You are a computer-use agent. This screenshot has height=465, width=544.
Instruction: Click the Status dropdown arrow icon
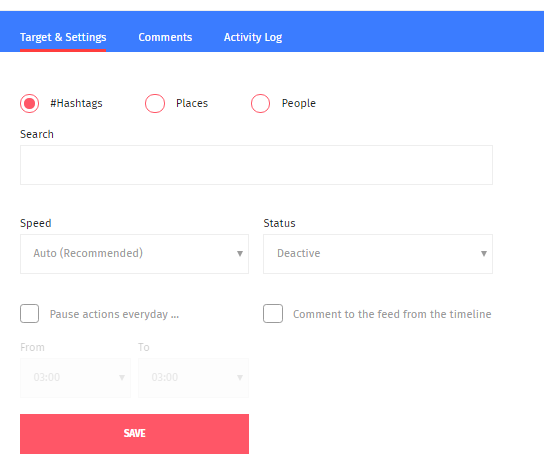[x=484, y=254]
